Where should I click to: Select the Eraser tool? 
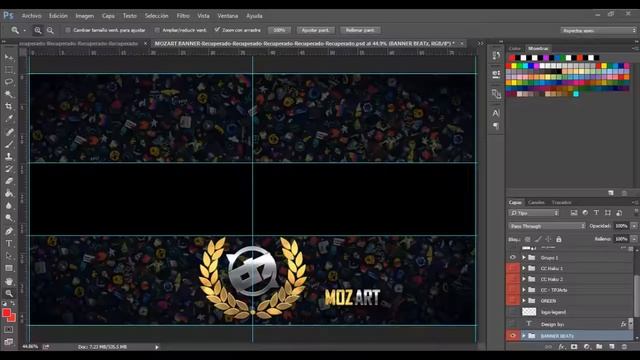pyautogui.click(x=9, y=181)
